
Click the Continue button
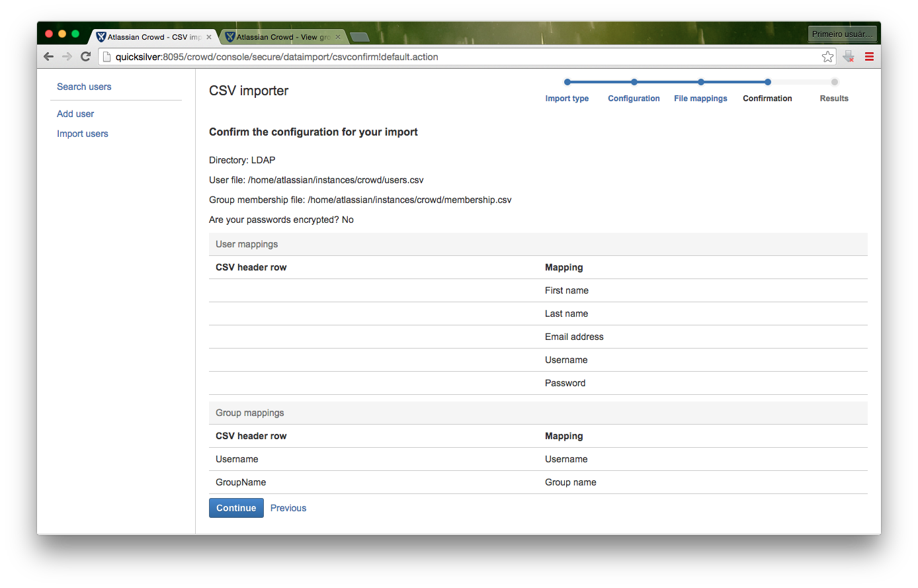pyautogui.click(x=236, y=508)
